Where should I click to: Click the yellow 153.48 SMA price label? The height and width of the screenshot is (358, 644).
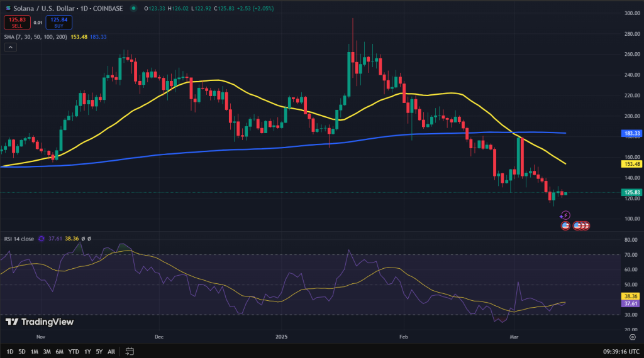(x=631, y=164)
